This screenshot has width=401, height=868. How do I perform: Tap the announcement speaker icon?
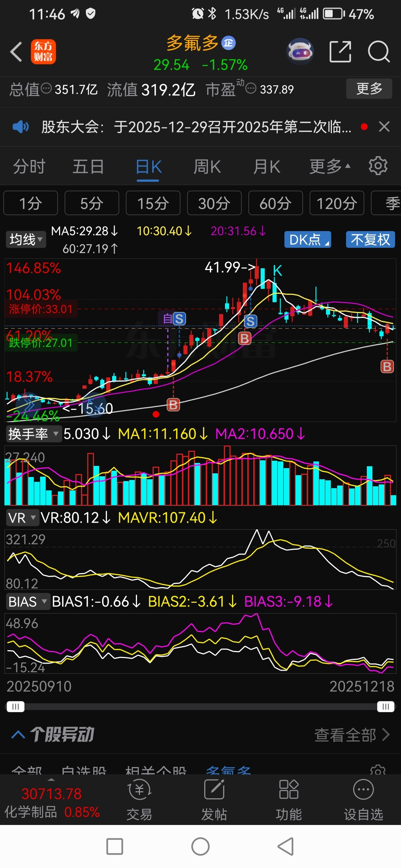tap(20, 127)
